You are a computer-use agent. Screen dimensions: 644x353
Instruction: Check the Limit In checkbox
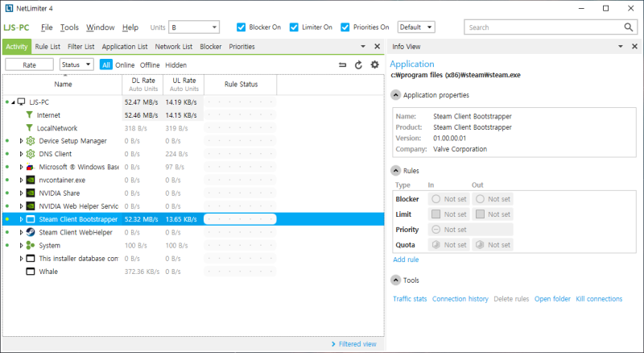coord(436,214)
